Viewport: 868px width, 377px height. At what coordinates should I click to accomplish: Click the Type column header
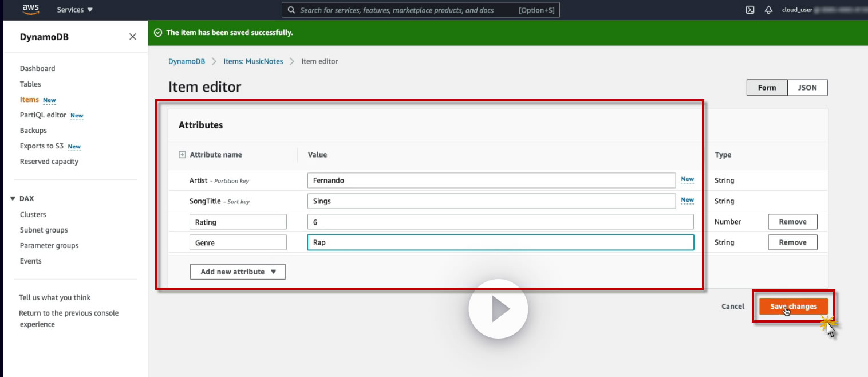pos(723,155)
